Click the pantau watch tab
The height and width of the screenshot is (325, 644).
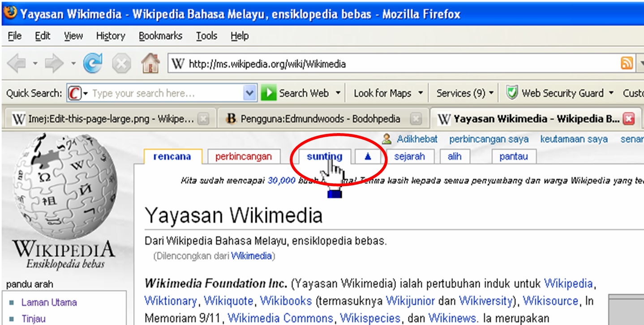pyautogui.click(x=514, y=156)
